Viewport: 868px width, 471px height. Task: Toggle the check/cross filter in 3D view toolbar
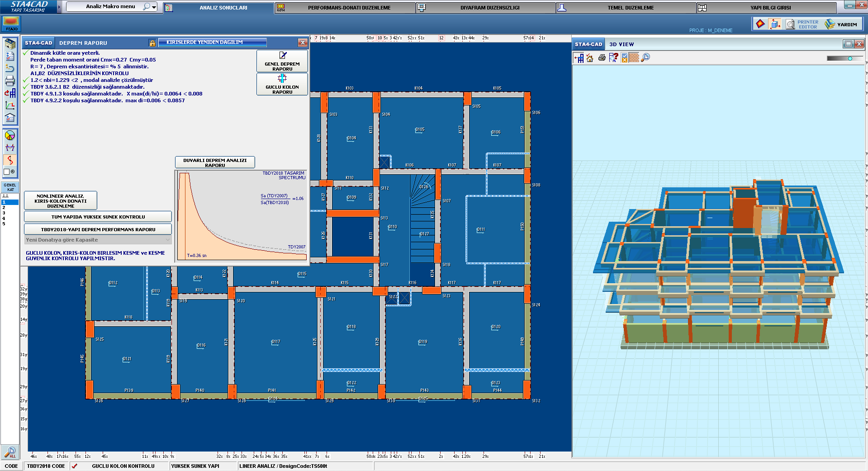[624, 57]
